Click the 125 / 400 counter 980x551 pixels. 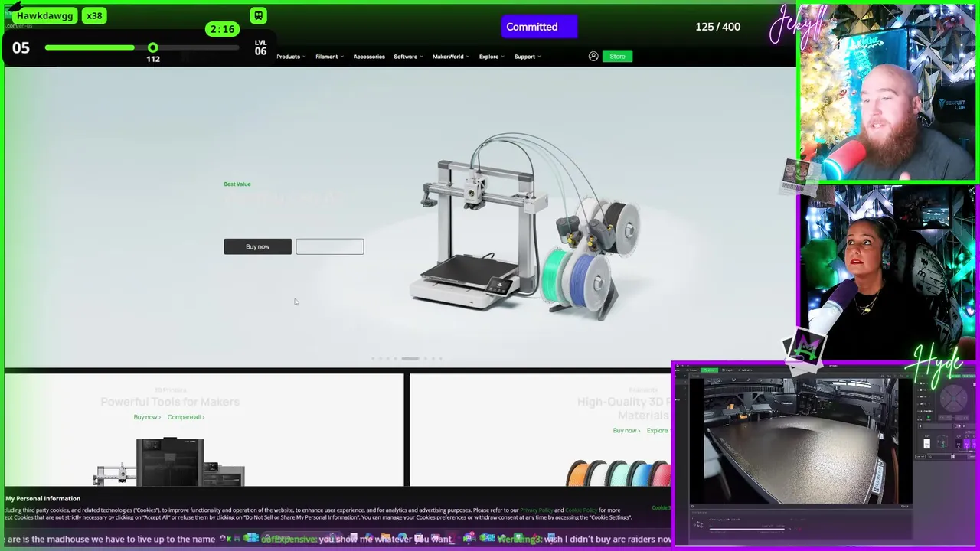[x=717, y=27]
